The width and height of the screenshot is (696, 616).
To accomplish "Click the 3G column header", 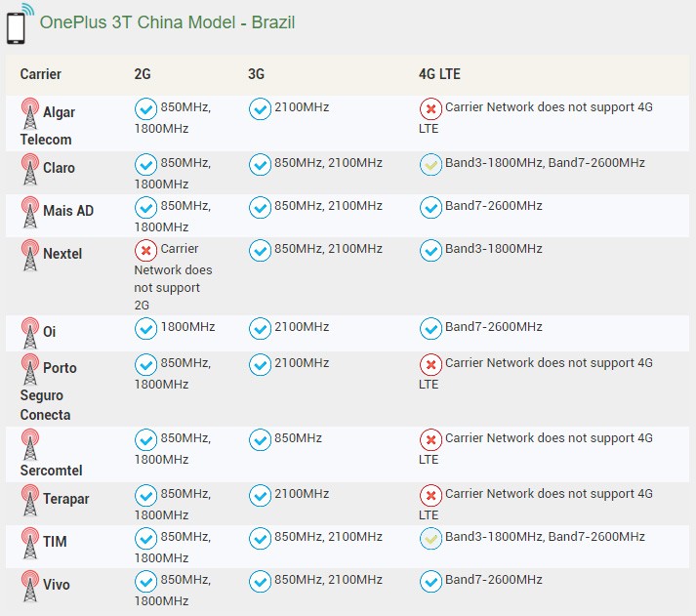I will click(x=257, y=74).
